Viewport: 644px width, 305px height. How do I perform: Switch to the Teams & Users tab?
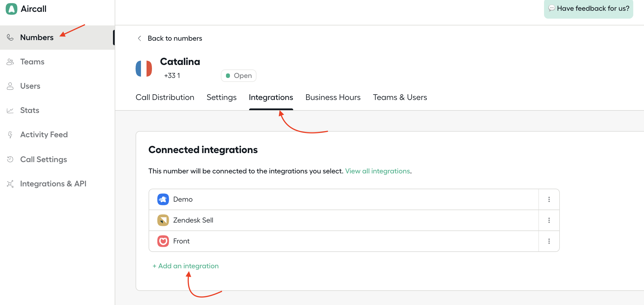click(x=400, y=97)
